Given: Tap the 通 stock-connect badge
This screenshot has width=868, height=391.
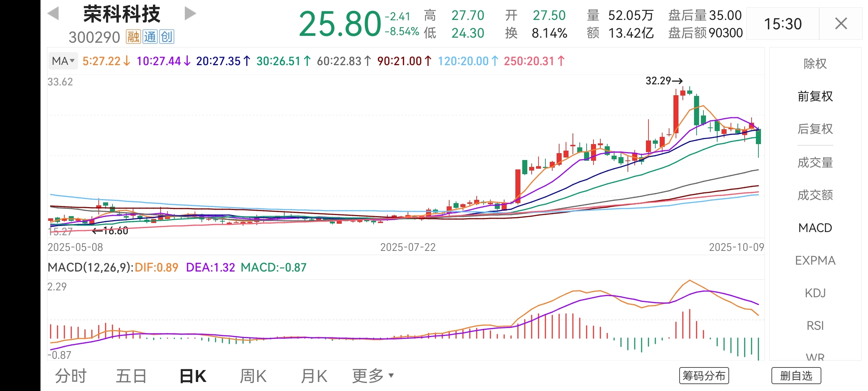Looking at the screenshot, I should point(150,37).
